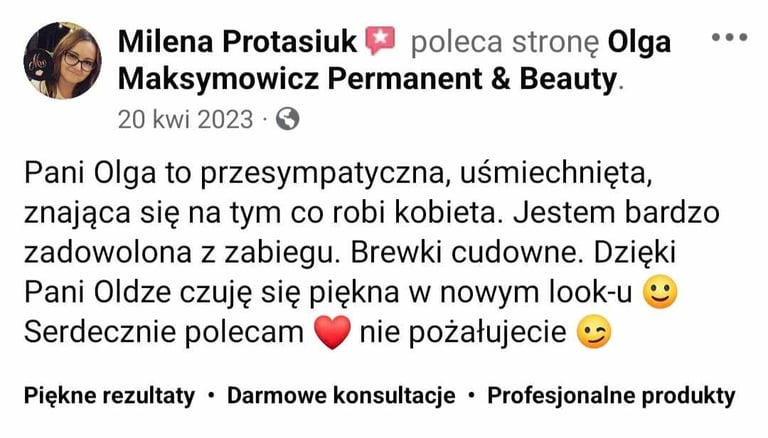The width and height of the screenshot is (768, 438).
Task: Open Milena Protasiuk's profile picture
Action: 62,60
